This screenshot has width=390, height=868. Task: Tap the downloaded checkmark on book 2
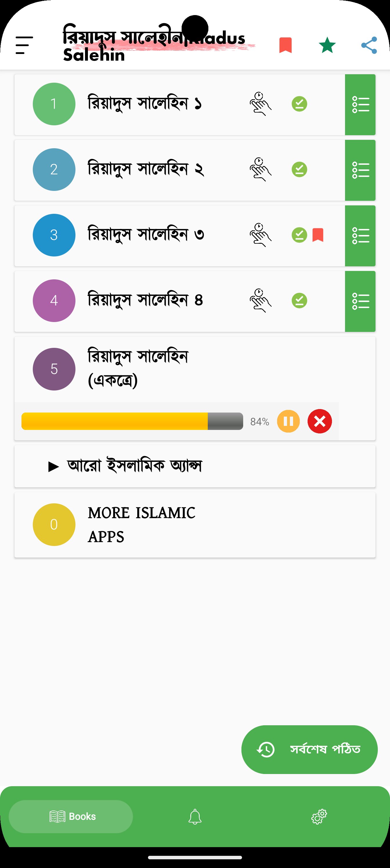(x=299, y=169)
